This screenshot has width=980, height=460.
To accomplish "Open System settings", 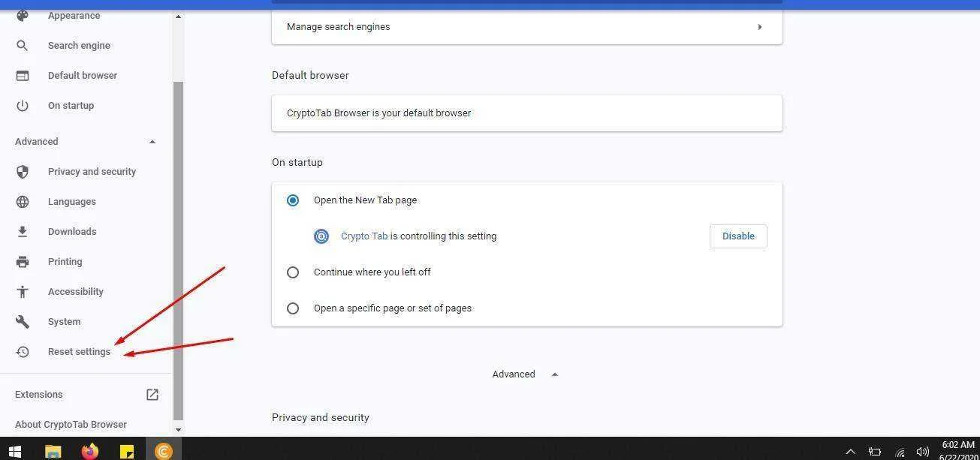I will pyautogui.click(x=64, y=322).
